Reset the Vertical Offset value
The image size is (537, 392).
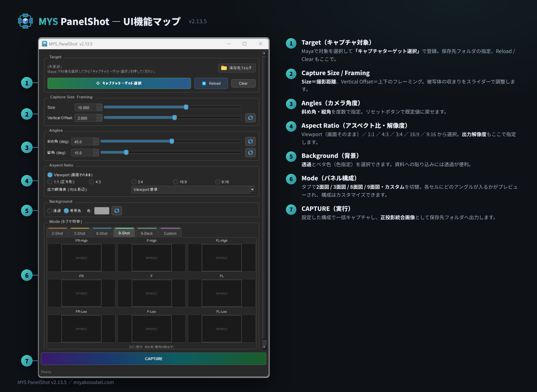pos(250,118)
